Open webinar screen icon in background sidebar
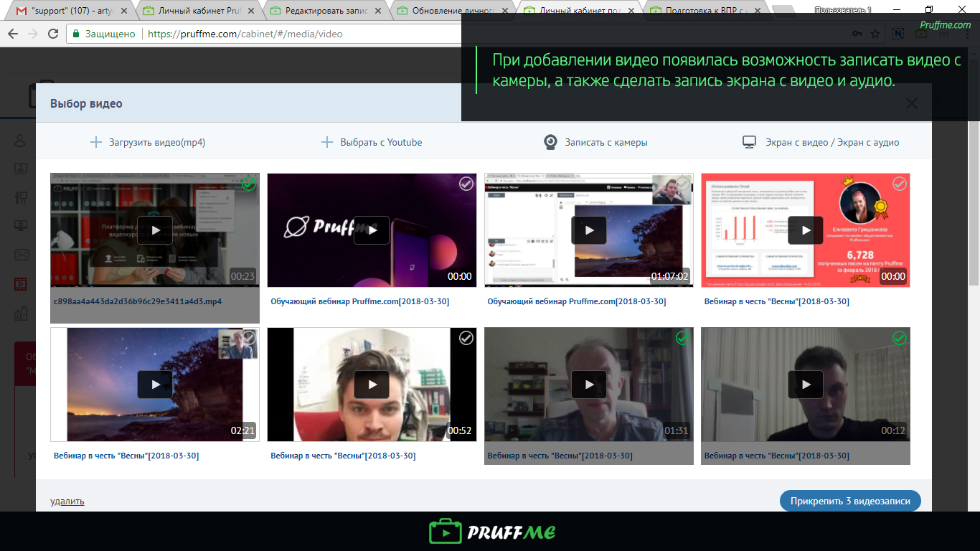980x551 pixels. (21, 169)
